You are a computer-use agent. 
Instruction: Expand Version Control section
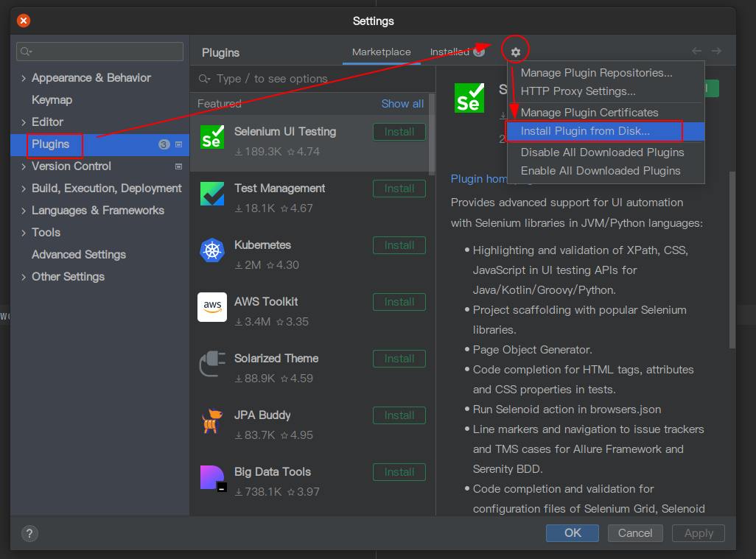pyautogui.click(x=23, y=166)
